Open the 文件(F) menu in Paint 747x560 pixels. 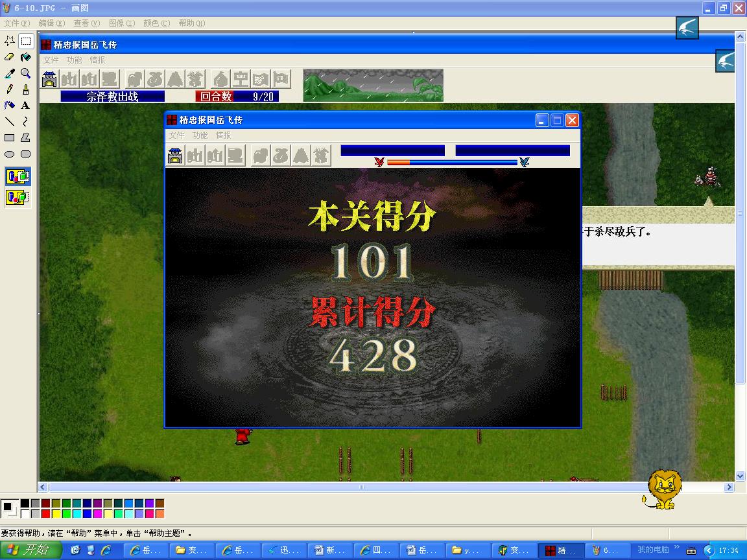(17, 23)
